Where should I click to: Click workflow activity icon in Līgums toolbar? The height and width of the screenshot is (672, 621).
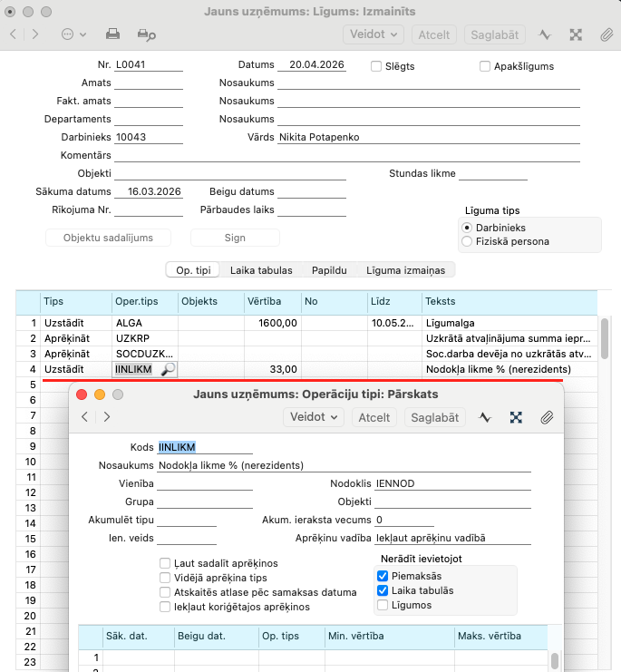click(x=545, y=34)
